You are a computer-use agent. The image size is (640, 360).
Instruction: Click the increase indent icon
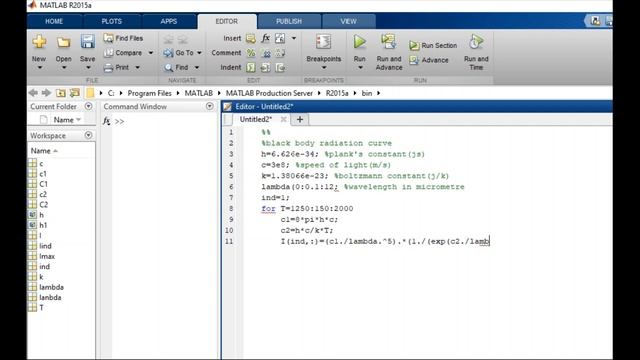tap(265, 68)
